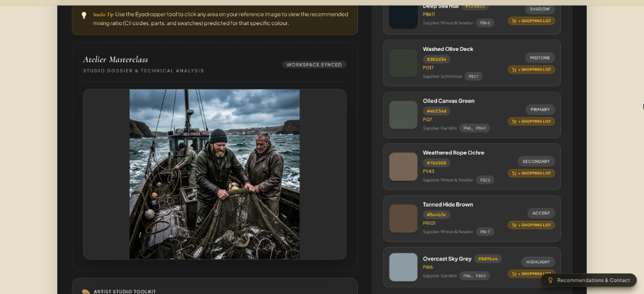Viewport: 644px width, 294px height.
Task: Click the lightbulb icon in Recommendations & Contact
Action: coord(551,280)
